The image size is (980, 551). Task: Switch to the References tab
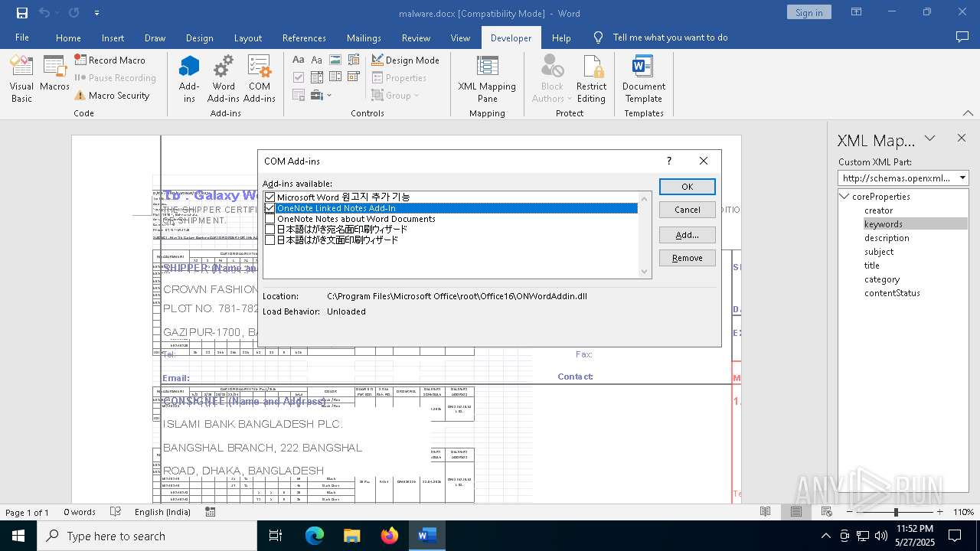(x=304, y=37)
